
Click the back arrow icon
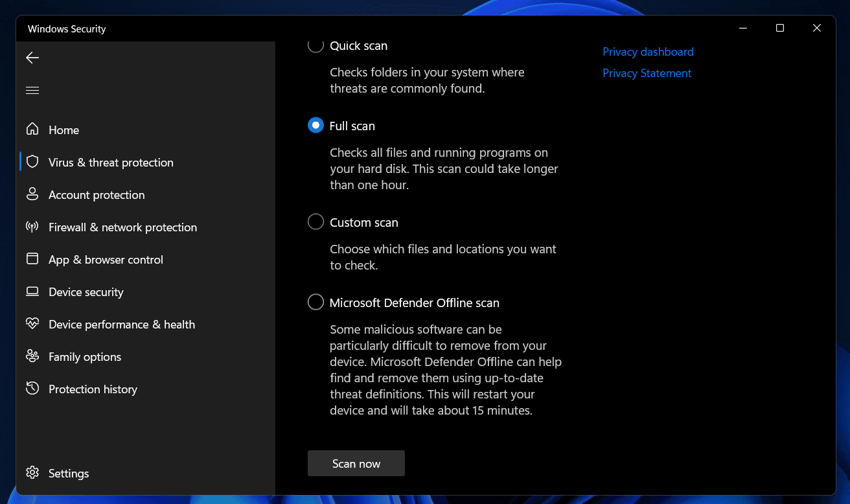click(x=32, y=58)
